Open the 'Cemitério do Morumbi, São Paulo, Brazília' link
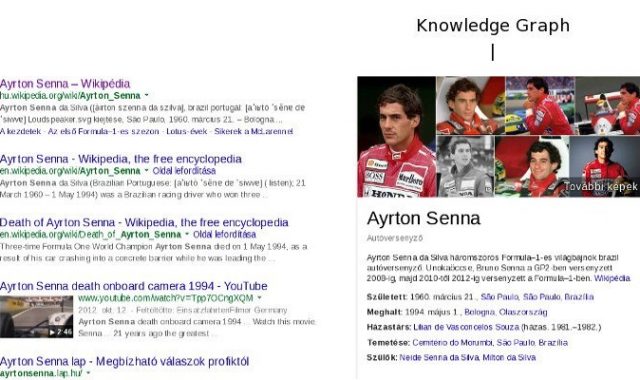Screen dimensions: 640x380 (x=490, y=342)
